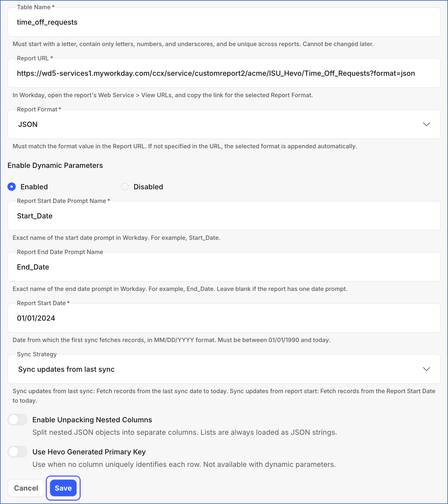
Task: Open the JSON Report Format dropdown
Action: (x=224, y=124)
